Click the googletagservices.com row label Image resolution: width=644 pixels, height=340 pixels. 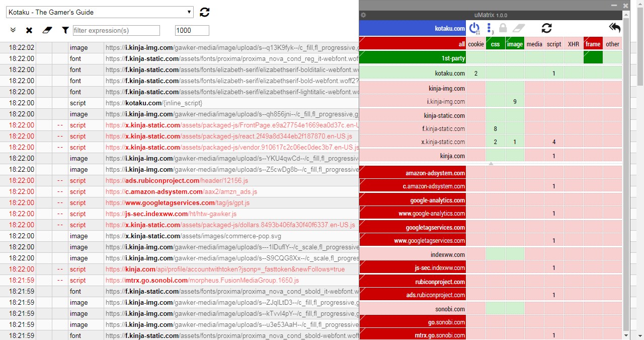(x=413, y=227)
